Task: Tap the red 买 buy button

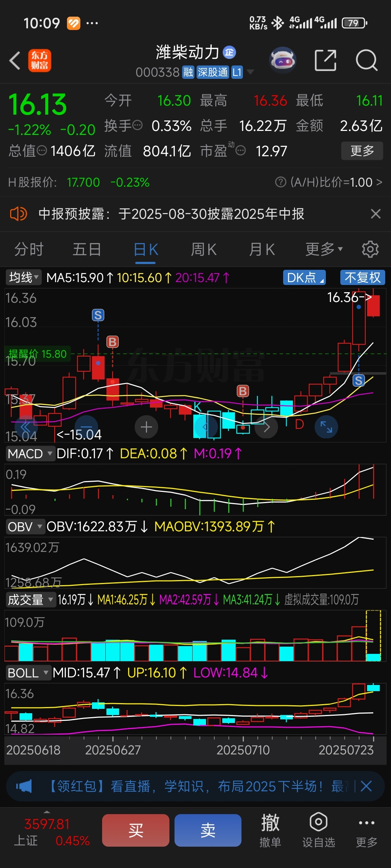Action: click(x=136, y=830)
